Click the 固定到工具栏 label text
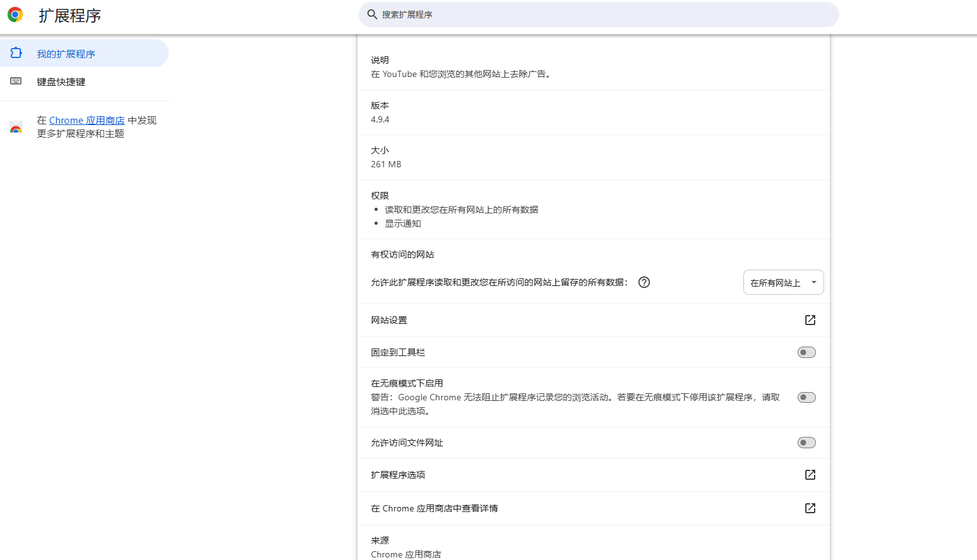 click(x=398, y=352)
